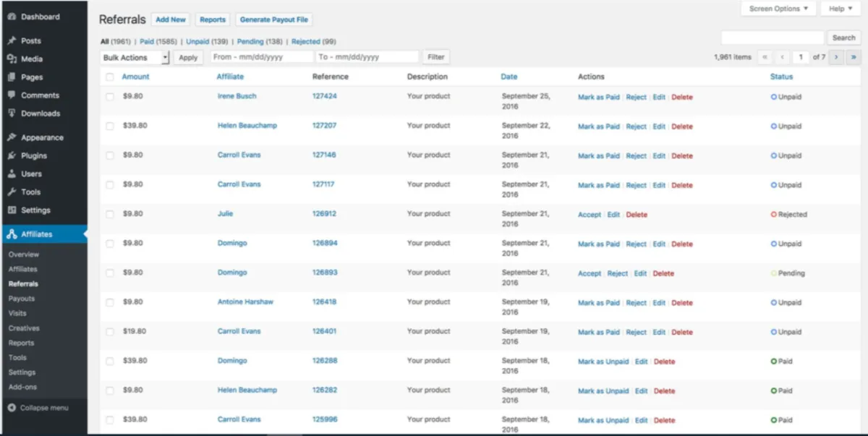
Task: Reject the 127207 referral
Action: tap(637, 127)
